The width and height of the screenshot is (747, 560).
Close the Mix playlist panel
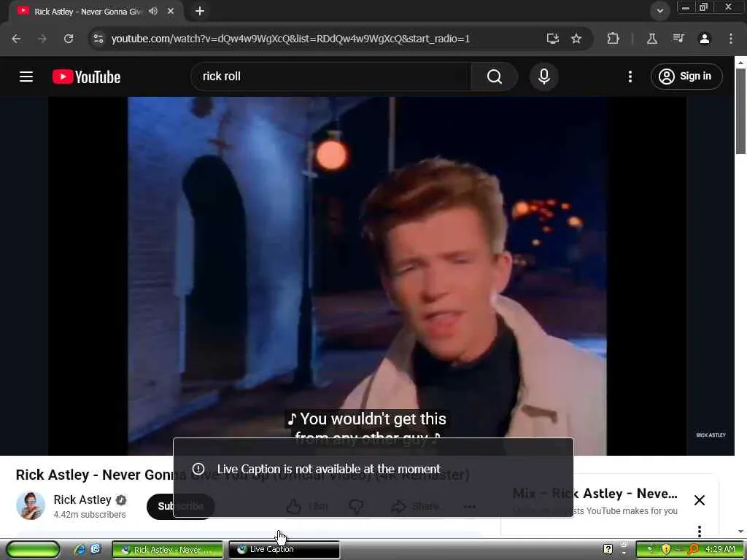point(700,500)
